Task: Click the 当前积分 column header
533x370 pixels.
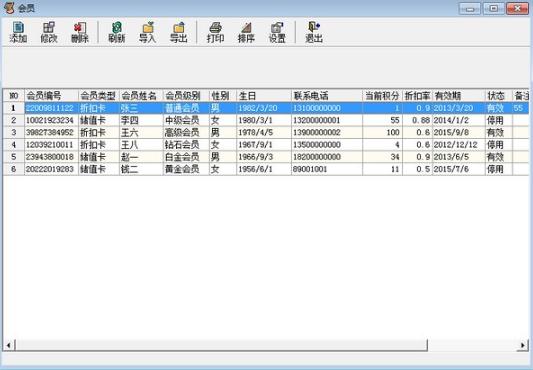Action: coord(382,96)
